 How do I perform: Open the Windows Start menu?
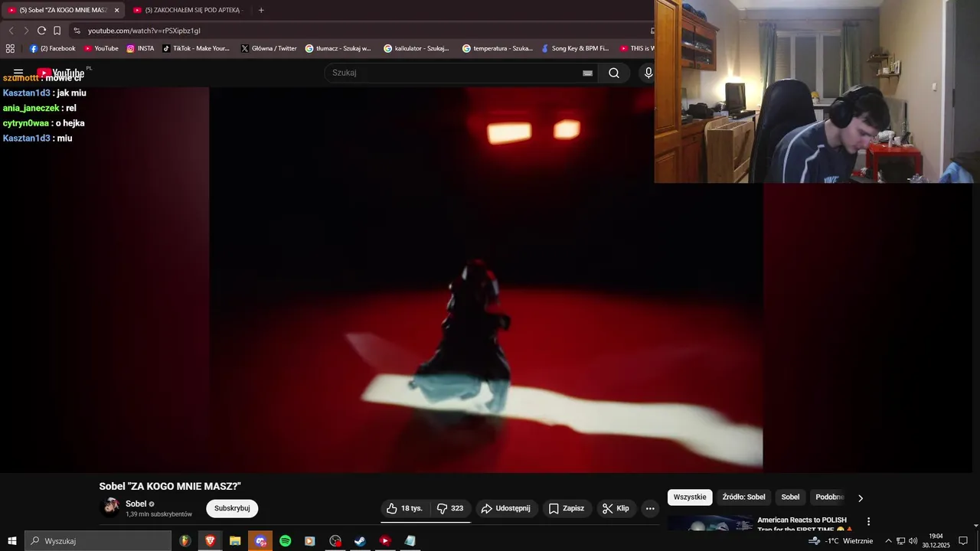[x=12, y=541]
